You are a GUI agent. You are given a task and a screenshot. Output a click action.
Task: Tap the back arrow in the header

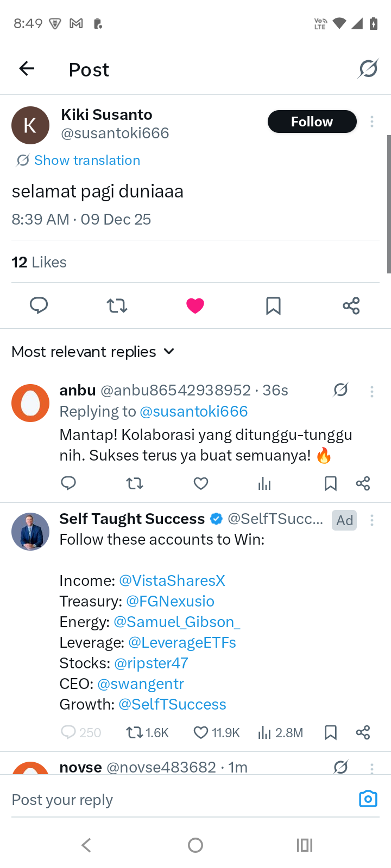click(27, 69)
